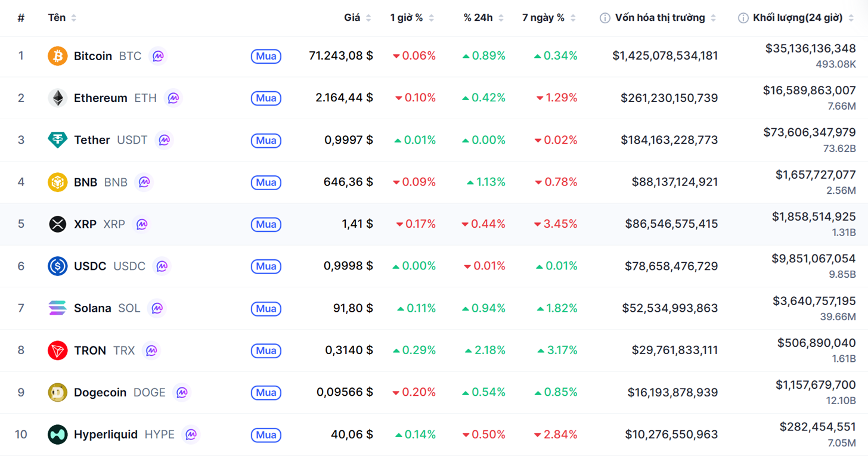Click the Ethereum coin logo
This screenshot has height=456, width=868.
click(x=57, y=98)
